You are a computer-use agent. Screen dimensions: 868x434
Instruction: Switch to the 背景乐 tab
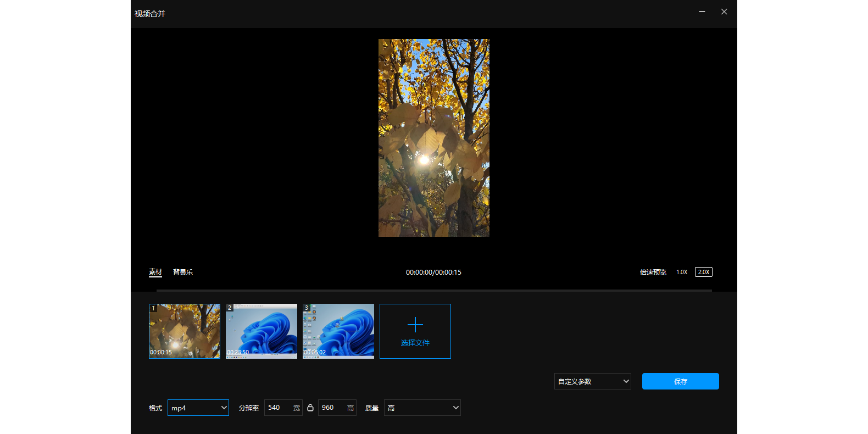click(183, 272)
